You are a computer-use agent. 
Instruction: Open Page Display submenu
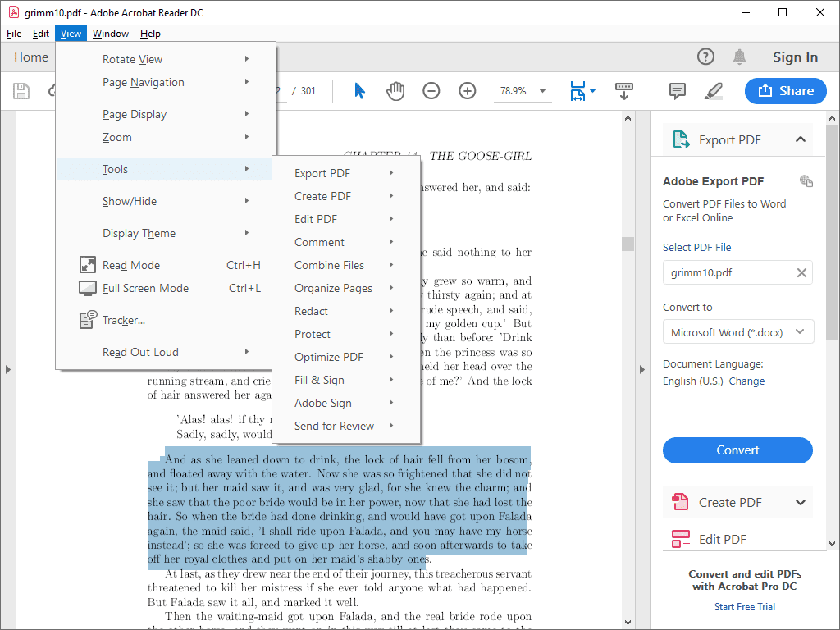pyautogui.click(x=166, y=114)
